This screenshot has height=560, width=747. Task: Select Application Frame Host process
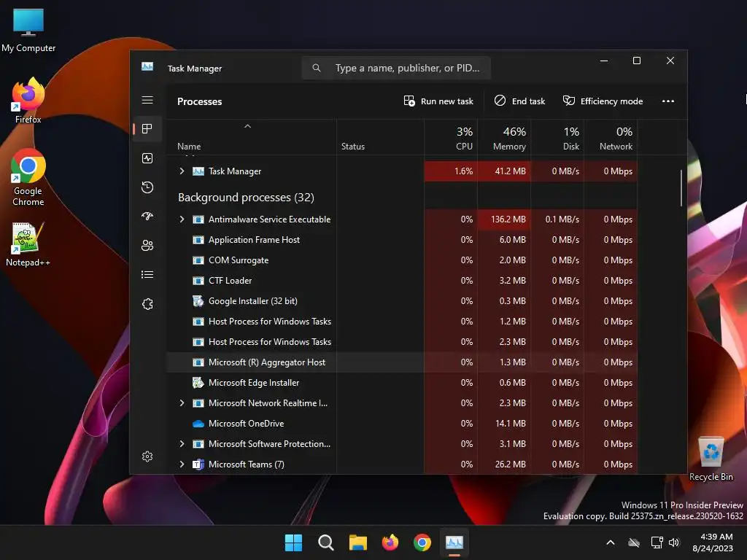[x=402, y=239]
